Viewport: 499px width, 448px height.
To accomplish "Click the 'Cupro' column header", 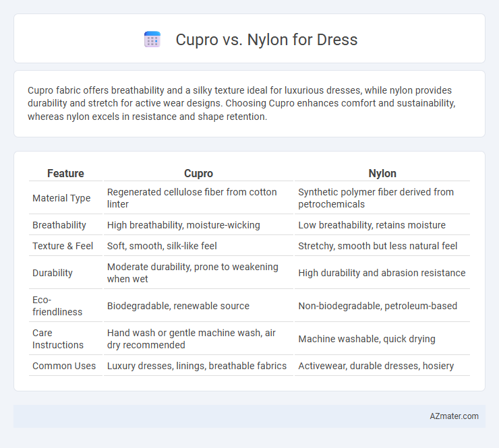I will [x=198, y=173].
